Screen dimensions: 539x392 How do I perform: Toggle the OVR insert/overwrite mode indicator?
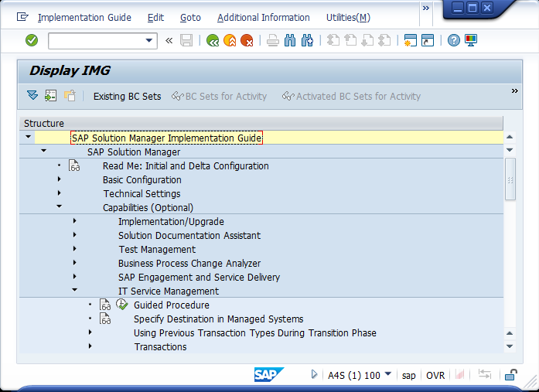435,375
